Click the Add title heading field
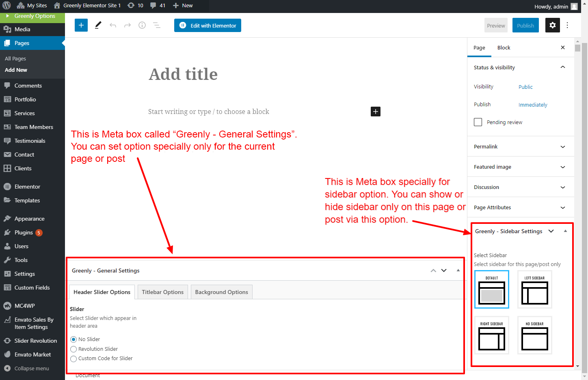Screen dimensions: 588x380 [183, 74]
